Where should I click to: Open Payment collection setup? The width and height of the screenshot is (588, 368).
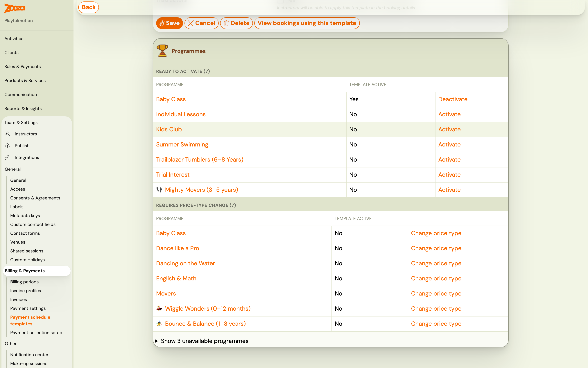click(36, 333)
